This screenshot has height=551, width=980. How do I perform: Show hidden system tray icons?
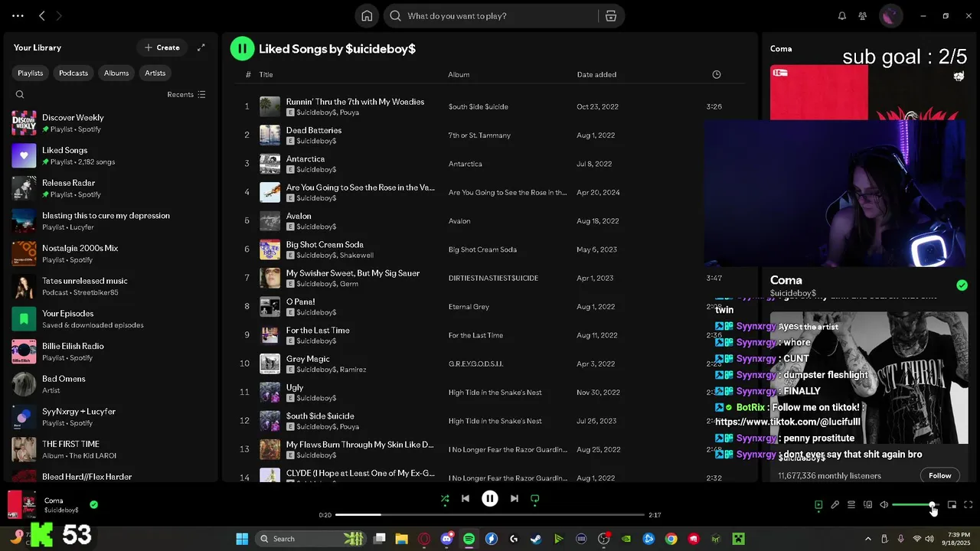coord(867,539)
